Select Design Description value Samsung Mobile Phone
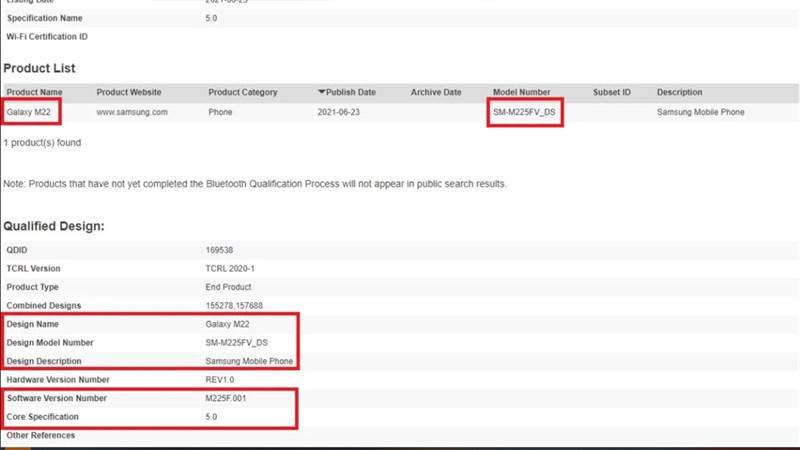Image resolution: width=800 pixels, height=450 pixels. (x=249, y=361)
